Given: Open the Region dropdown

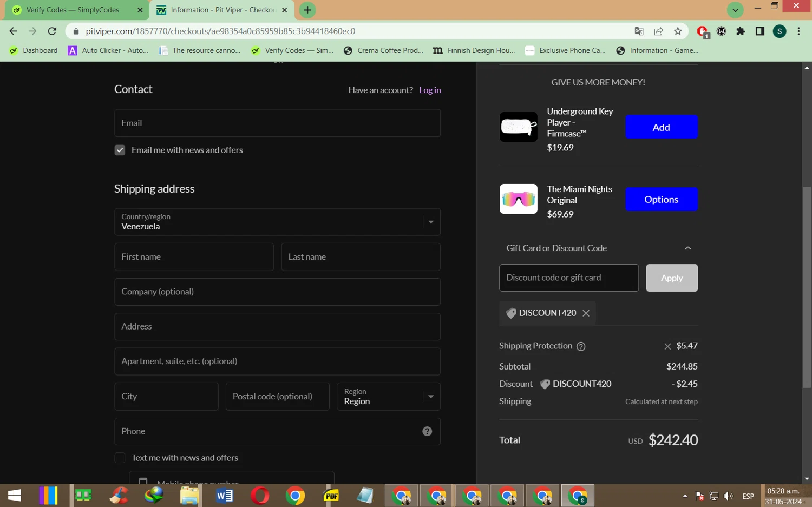Looking at the screenshot, I should [x=389, y=397].
